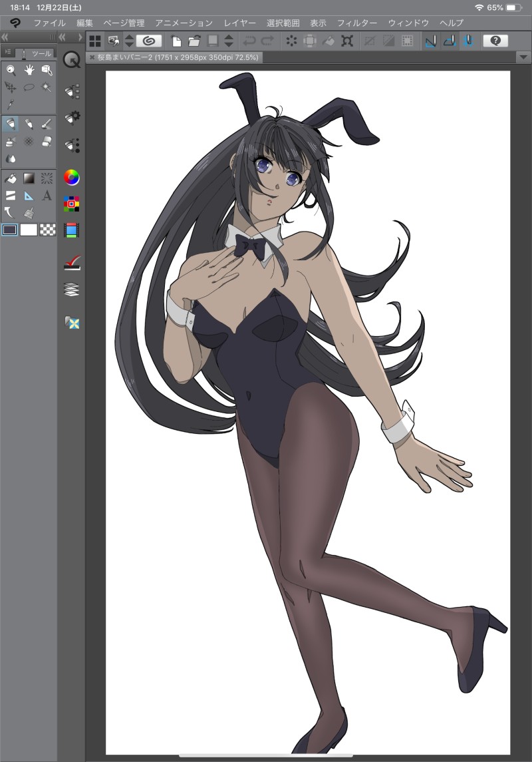Toggle the selection border display

(407, 41)
